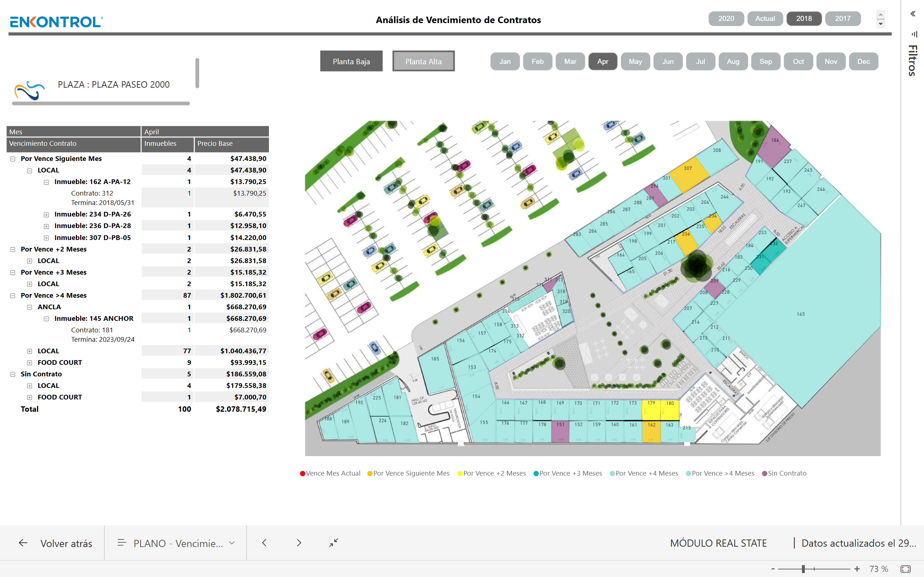Collapse the Sin Contrato row
The height and width of the screenshot is (577, 924).
click(x=13, y=374)
